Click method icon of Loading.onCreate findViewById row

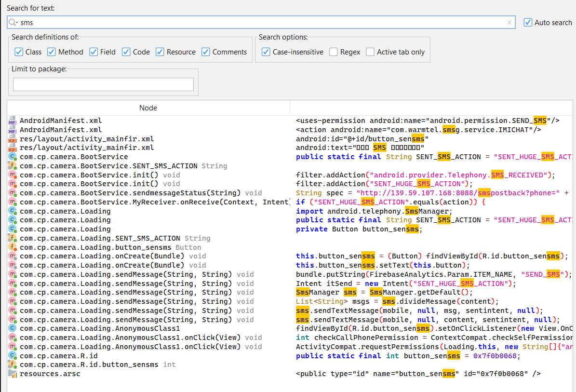click(x=13, y=256)
